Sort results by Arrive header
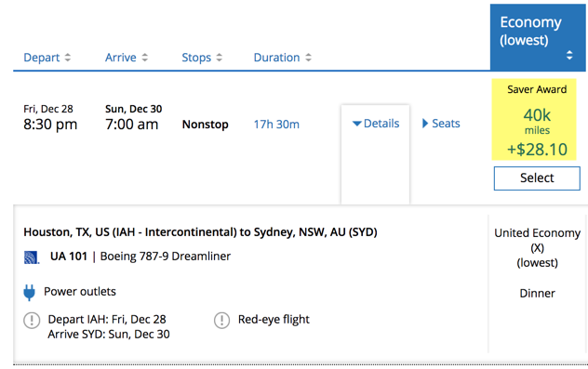The width and height of the screenshot is (588, 369). [120, 58]
